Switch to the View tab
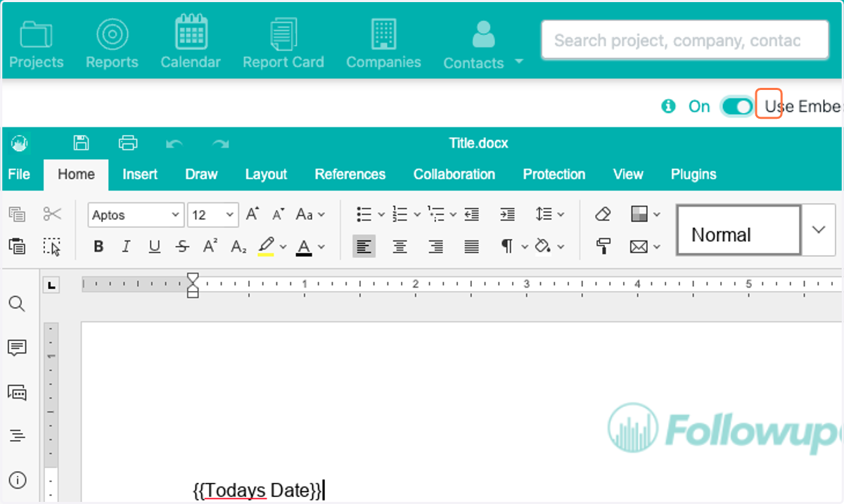 [628, 174]
